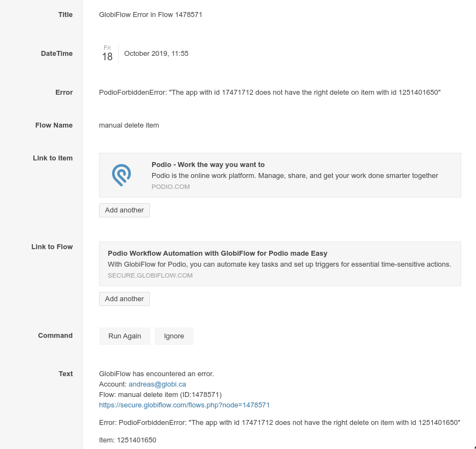Click the Item: 1251401650 line in Text
This screenshot has height=449, width=476.
pos(127,440)
